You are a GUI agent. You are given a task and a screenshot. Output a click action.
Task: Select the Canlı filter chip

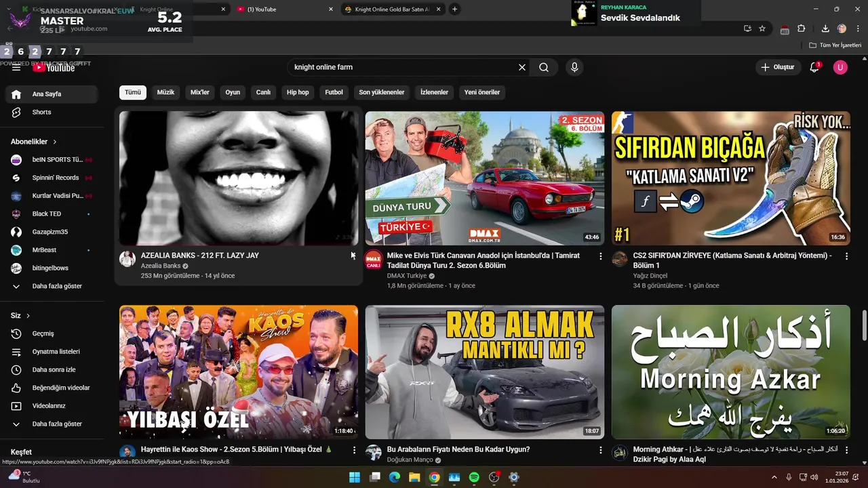pos(263,92)
